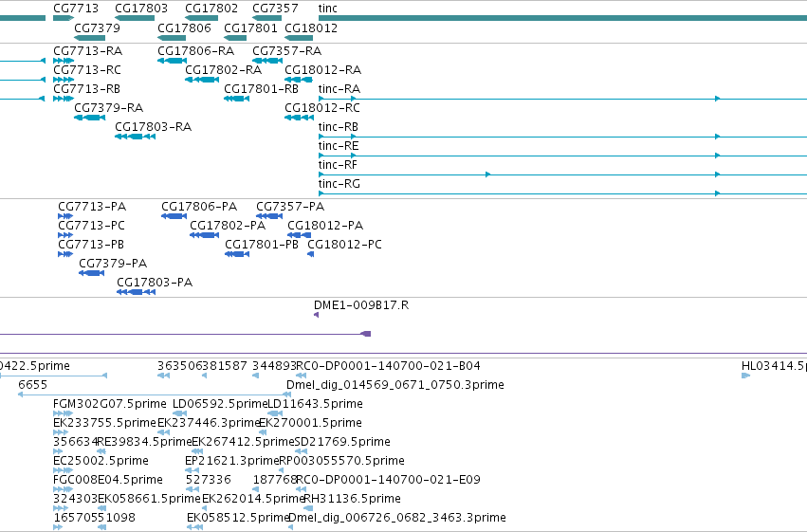Click EST FGC008E04.5prime
Viewport: 807px width, 532px height.
tap(108, 480)
